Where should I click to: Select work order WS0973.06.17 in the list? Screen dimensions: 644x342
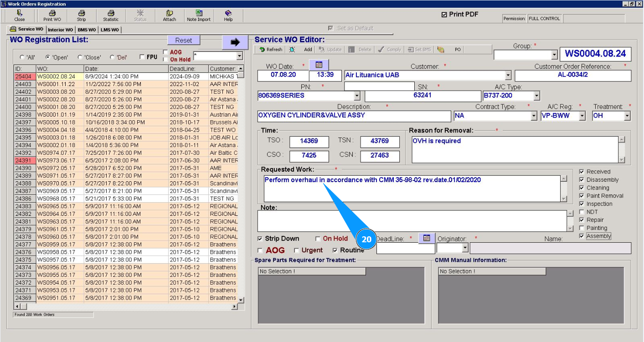[x=56, y=160]
